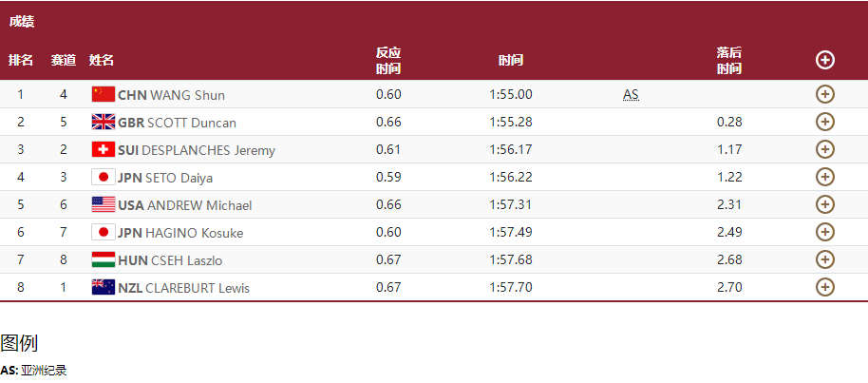The height and width of the screenshot is (383, 868).
Task: Click the Switzerland flag icon
Action: point(104,149)
